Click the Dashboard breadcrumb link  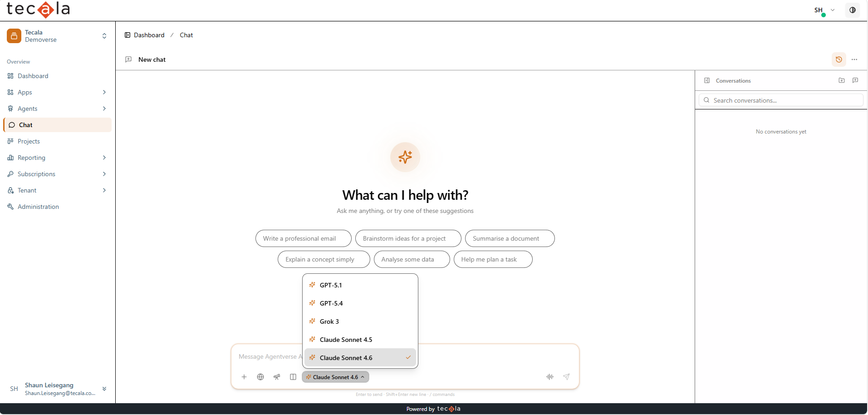pos(149,35)
